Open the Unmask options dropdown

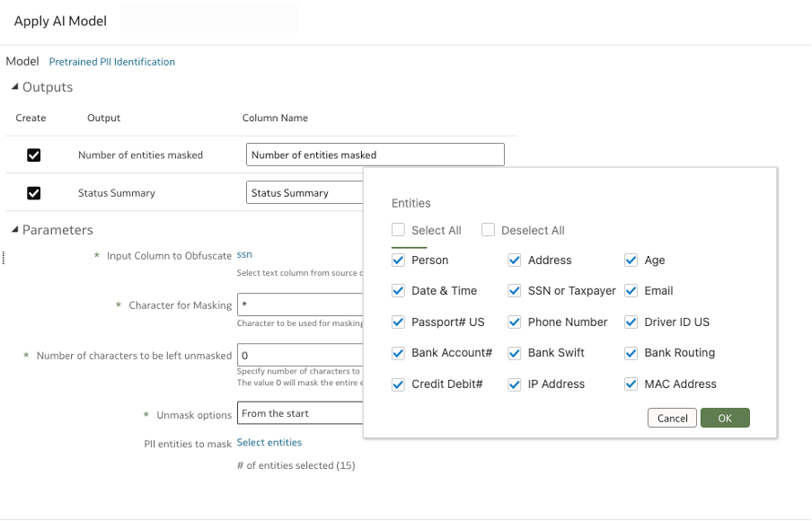(x=300, y=414)
